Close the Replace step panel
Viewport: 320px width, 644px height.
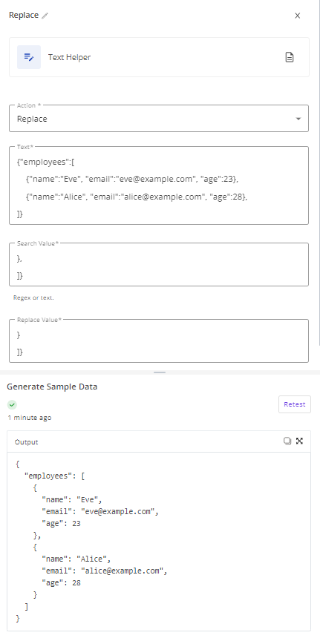click(x=298, y=16)
